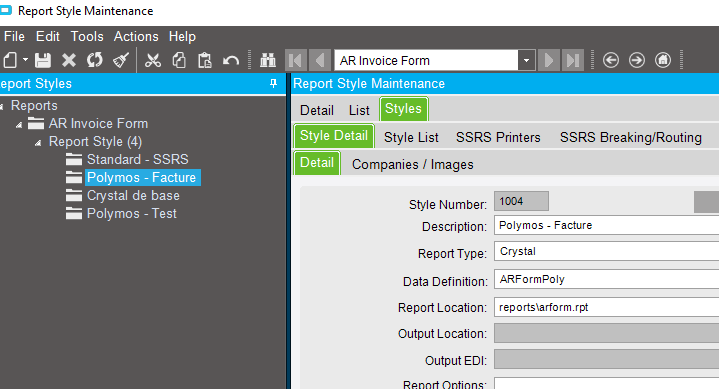The height and width of the screenshot is (389, 719).
Task: Switch to the List tab
Action: [x=359, y=110]
